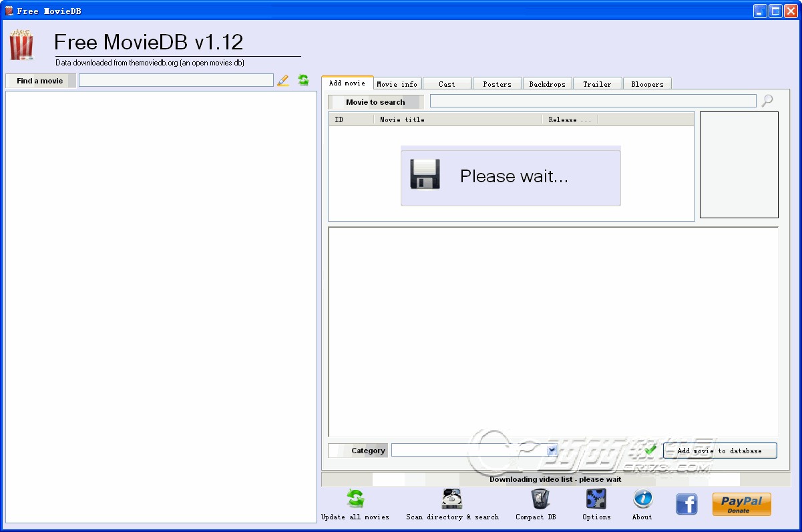Open the Posters tab
Image resolution: width=802 pixels, height=532 pixels.
[x=497, y=84]
